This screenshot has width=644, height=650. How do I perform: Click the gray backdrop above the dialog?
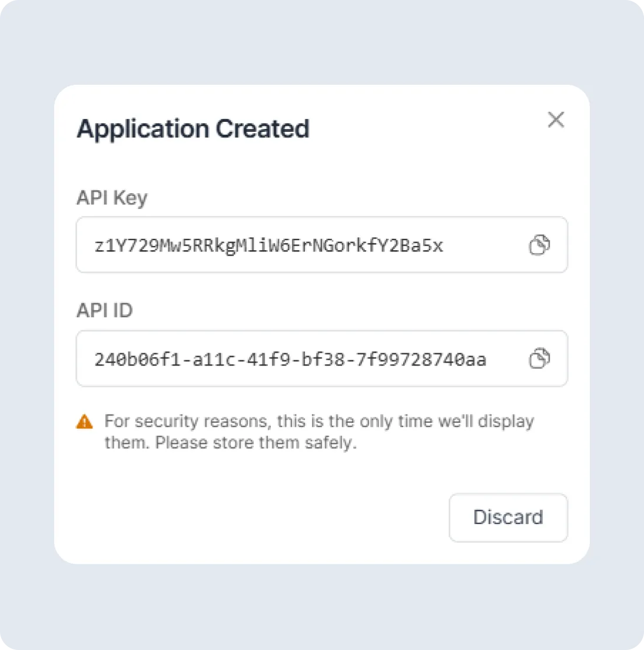click(322, 41)
